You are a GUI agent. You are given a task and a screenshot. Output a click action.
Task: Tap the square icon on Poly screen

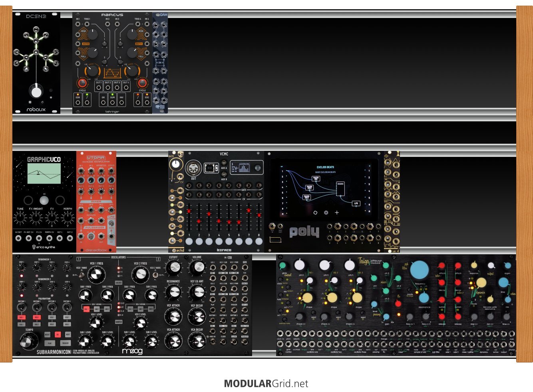315,213
